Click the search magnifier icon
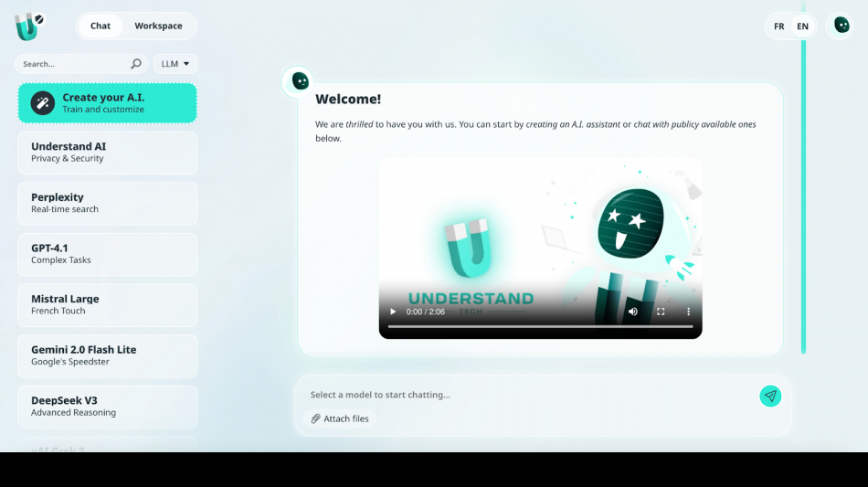868x487 pixels. pos(136,64)
